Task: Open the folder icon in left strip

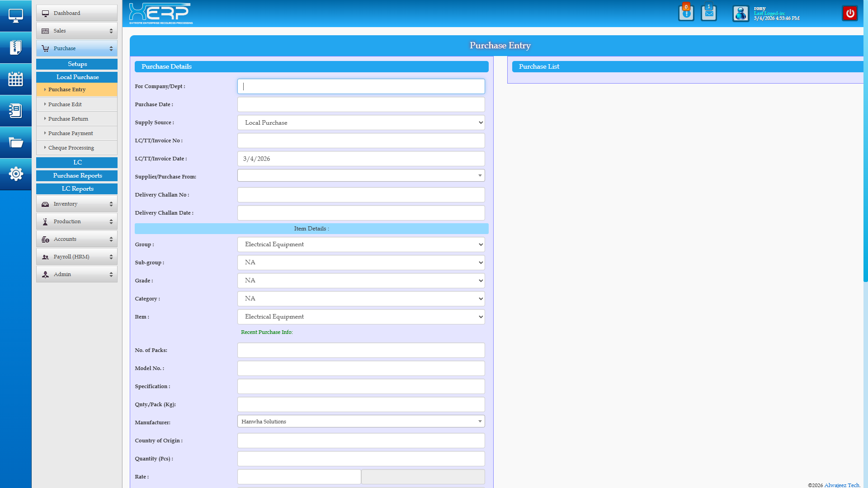Action: pyautogui.click(x=15, y=143)
